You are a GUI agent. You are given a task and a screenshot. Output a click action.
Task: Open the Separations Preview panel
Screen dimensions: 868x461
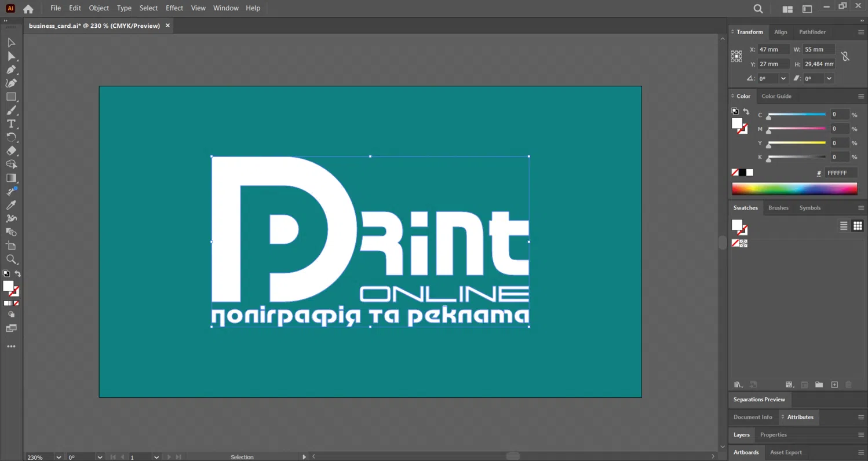[759, 400]
